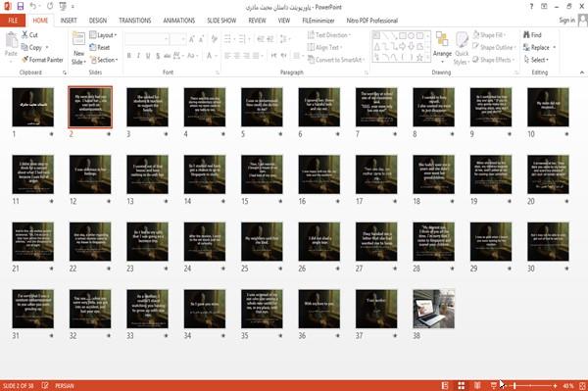Screen dimensions: 588x391
Task: Open Reading View from the status bar
Action: point(477,385)
